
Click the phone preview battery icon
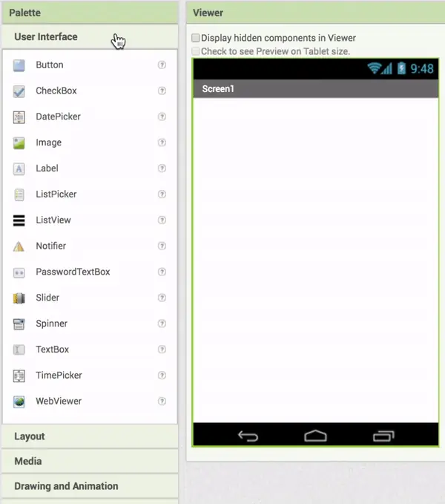pyautogui.click(x=401, y=68)
